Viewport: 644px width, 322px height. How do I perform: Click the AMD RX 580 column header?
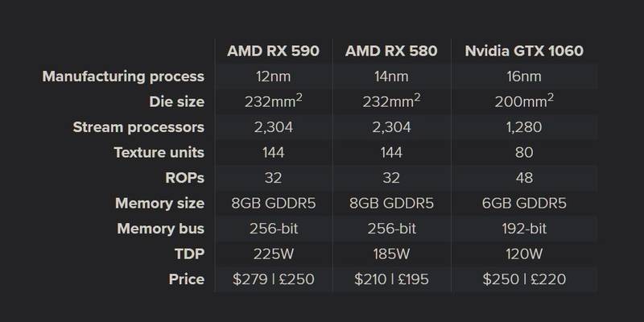pyautogui.click(x=391, y=51)
